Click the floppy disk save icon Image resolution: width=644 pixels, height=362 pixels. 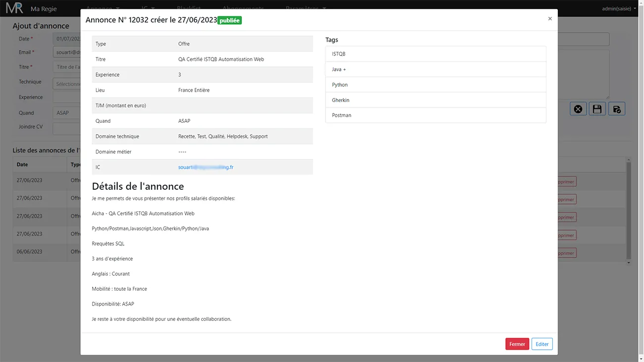[597, 109]
